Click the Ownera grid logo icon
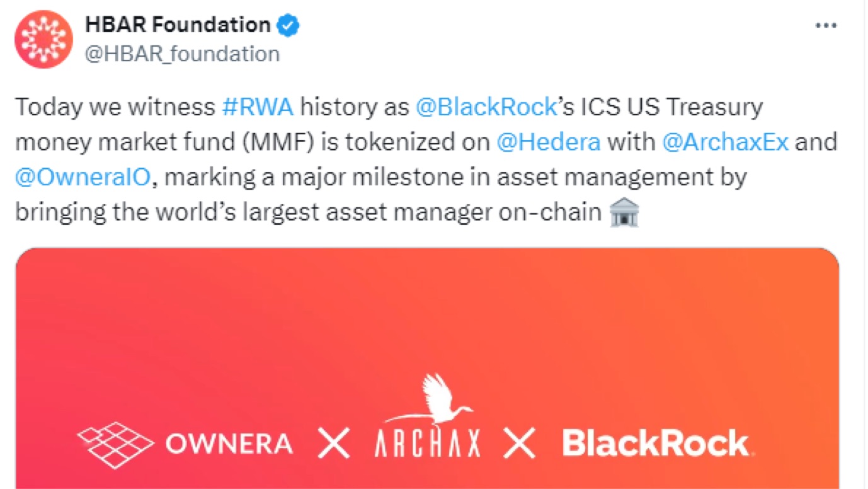Screen dimensions: 868x489 click(115, 444)
